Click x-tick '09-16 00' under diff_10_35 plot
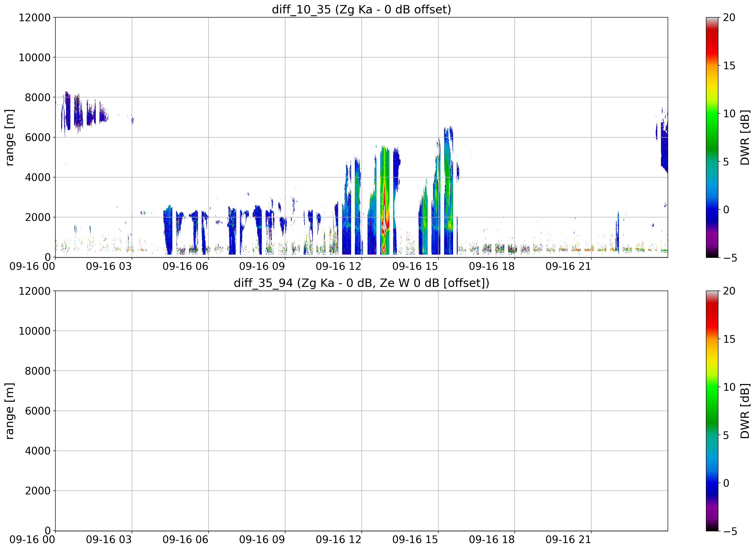The width and height of the screenshot is (756, 550). [x=32, y=266]
